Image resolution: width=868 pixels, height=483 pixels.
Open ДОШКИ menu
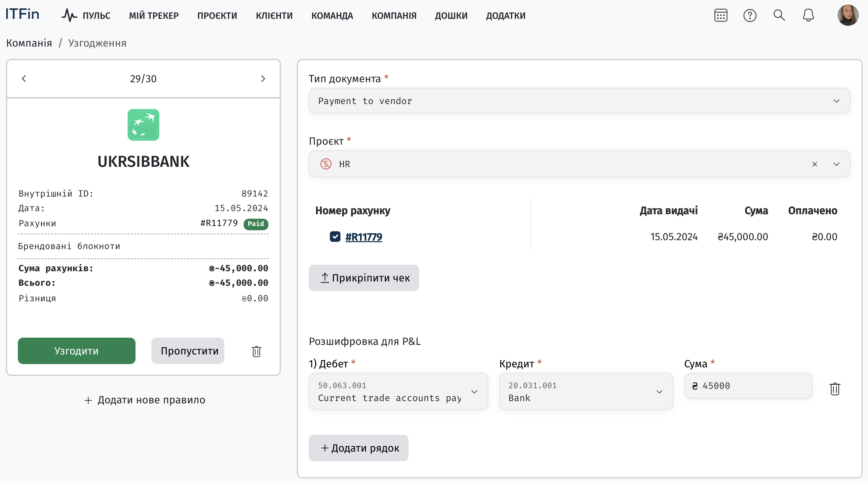pos(451,16)
